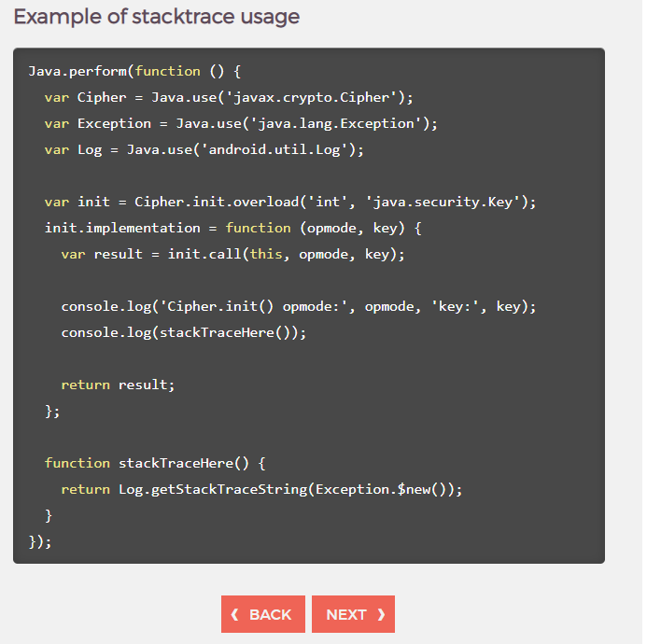Click the BACK button
The width and height of the screenshot is (647, 644).
tap(262, 614)
